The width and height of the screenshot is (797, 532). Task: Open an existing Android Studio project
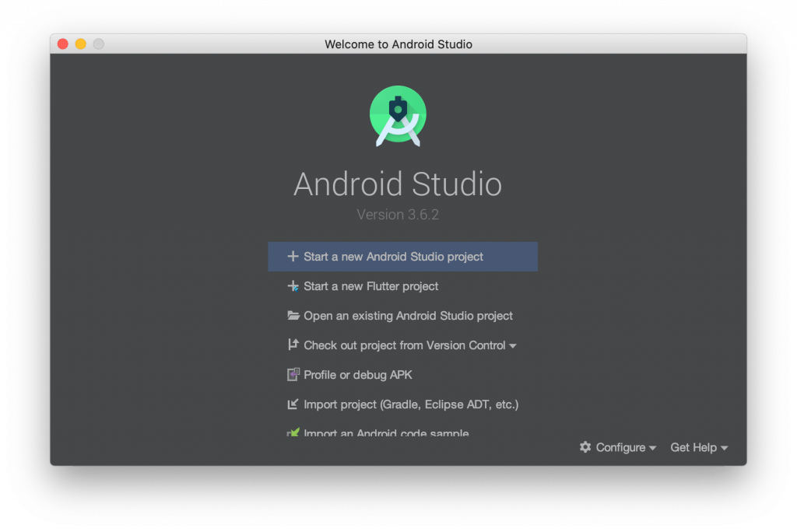point(402,316)
